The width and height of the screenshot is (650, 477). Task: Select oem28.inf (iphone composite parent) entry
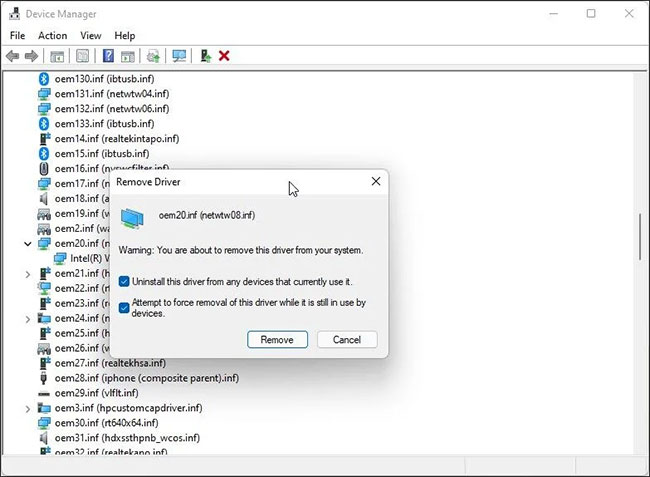[146, 379]
